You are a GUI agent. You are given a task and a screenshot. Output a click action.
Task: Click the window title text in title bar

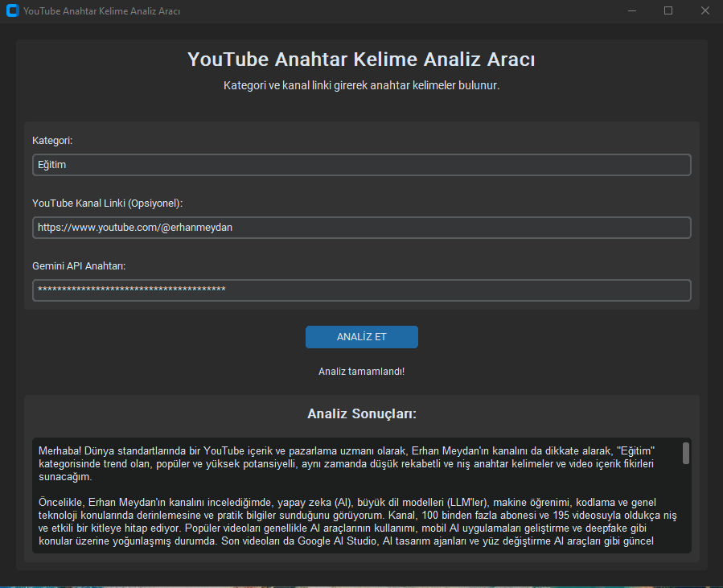tap(102, 11)
